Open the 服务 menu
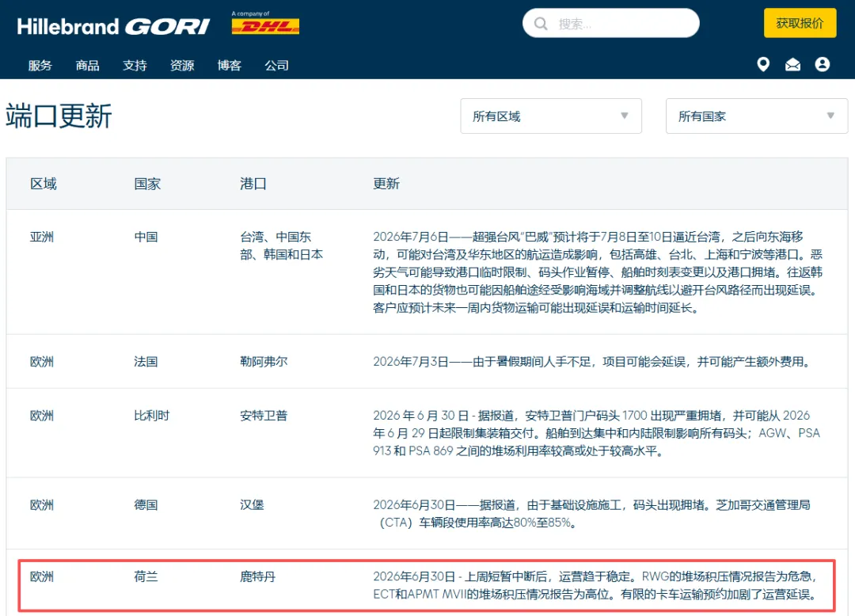855x616 pixels. click(x=40, y=66)
